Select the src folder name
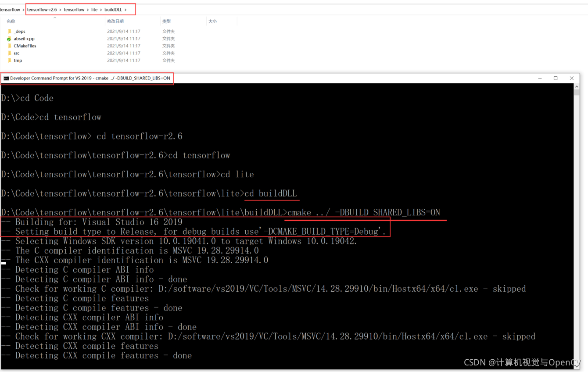The height and width of the screenshot is (372, 588). click(16, 53)
